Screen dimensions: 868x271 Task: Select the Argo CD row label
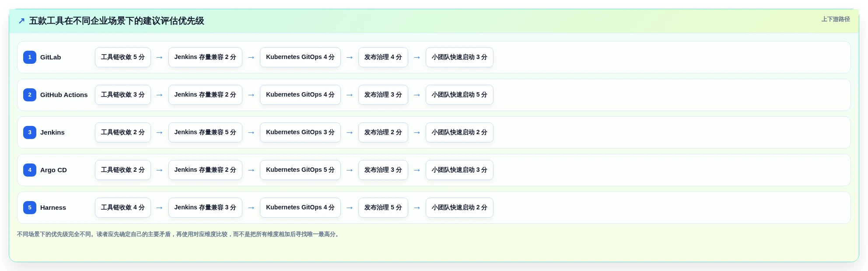pos(53,170)
